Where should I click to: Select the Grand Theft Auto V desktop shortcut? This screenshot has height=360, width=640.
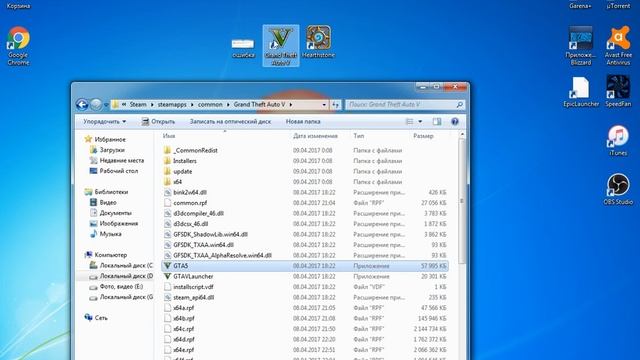pyautogui.click(x=281, y=46)
